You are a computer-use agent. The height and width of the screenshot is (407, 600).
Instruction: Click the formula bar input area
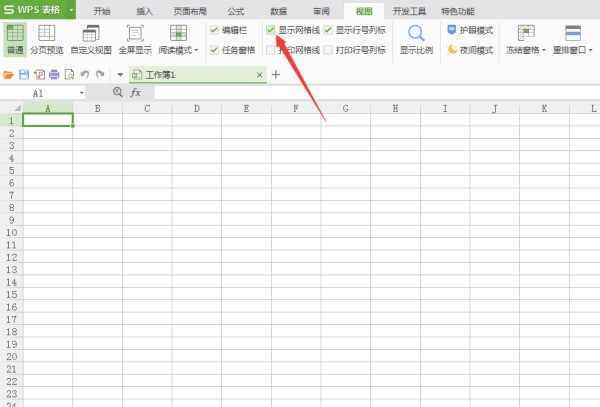(x=377, y=93)
